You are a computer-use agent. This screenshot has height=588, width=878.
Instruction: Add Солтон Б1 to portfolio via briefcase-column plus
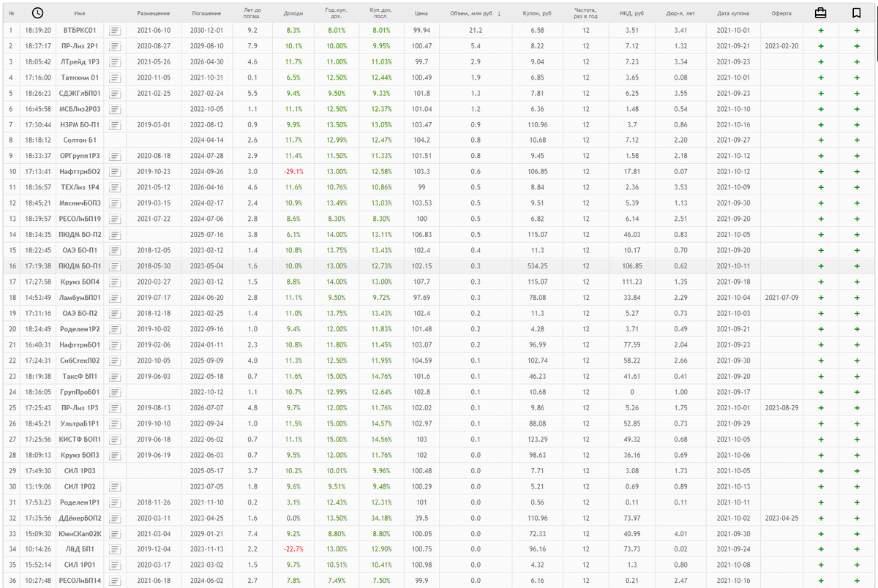coord(821,140)
